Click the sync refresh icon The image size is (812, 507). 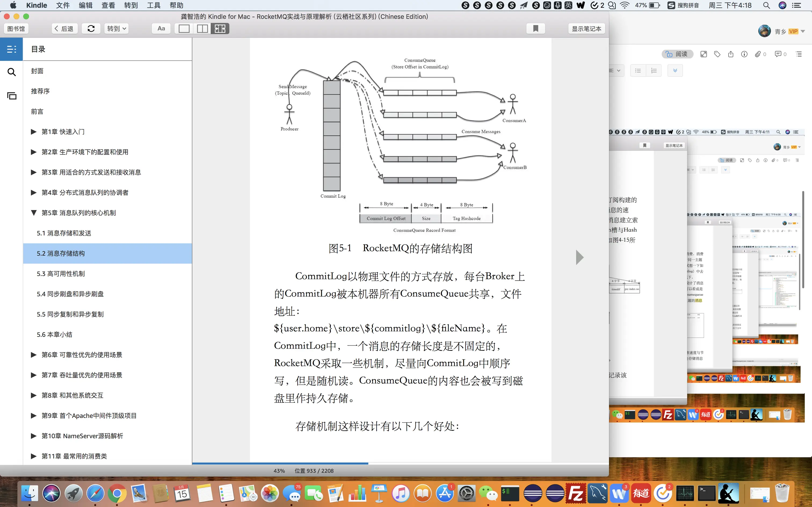(x=91, y=28)
